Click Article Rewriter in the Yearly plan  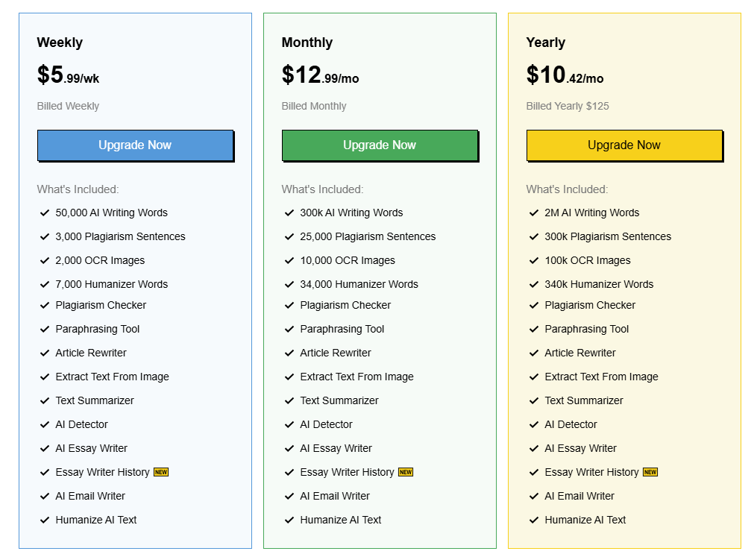pos(580,353)
